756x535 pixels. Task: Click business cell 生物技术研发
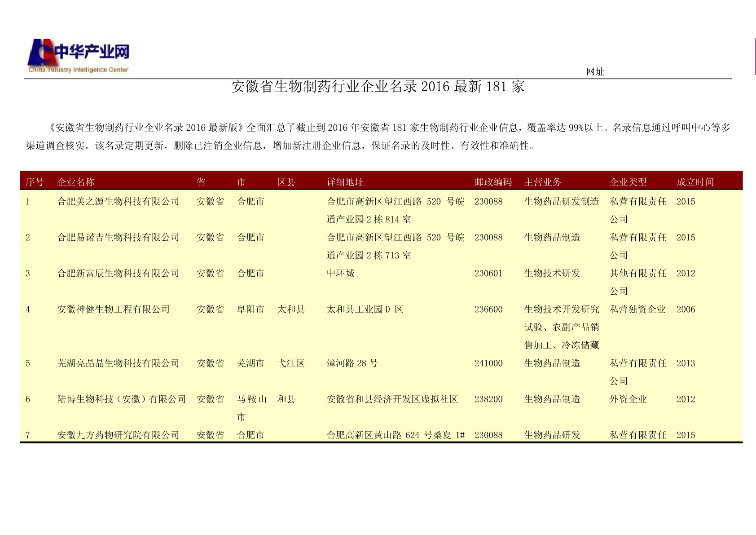coord(552,274)
